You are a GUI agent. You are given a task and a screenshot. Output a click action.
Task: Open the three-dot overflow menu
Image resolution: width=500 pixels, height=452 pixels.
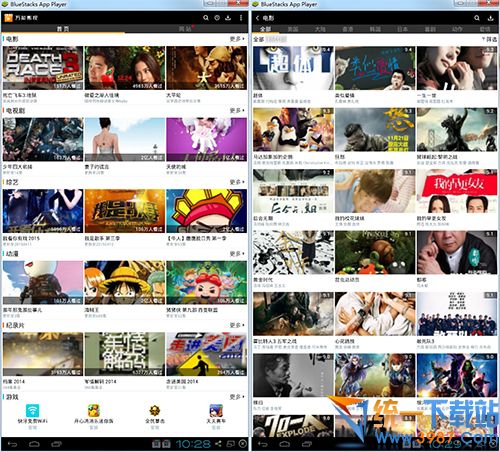point(241,18)
